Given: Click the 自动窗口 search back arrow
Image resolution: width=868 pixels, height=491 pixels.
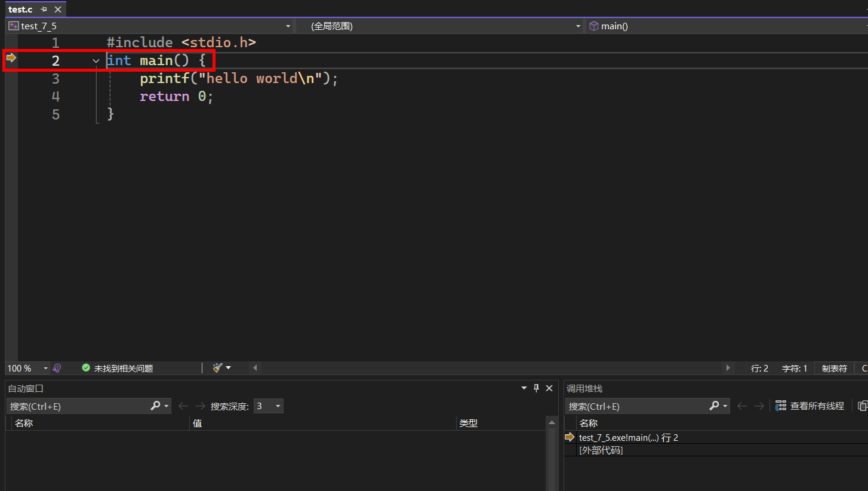Looking at the screenshot, I should (x=183, y=406).
